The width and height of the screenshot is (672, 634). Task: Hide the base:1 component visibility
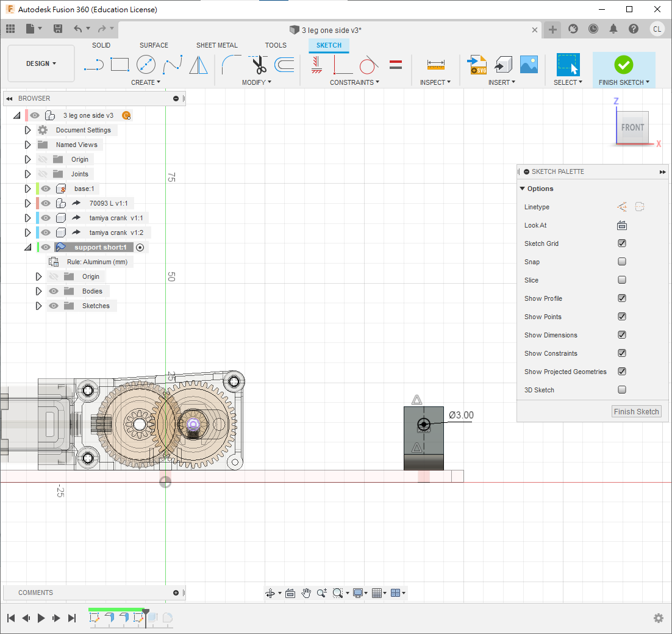[x=46, y=189]
